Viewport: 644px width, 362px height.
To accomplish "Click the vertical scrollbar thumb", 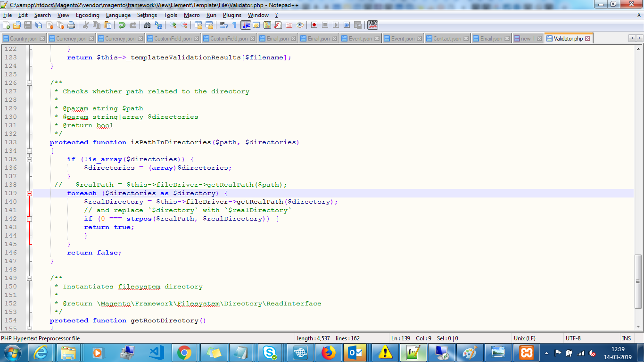I will click(x=638, y=281).
